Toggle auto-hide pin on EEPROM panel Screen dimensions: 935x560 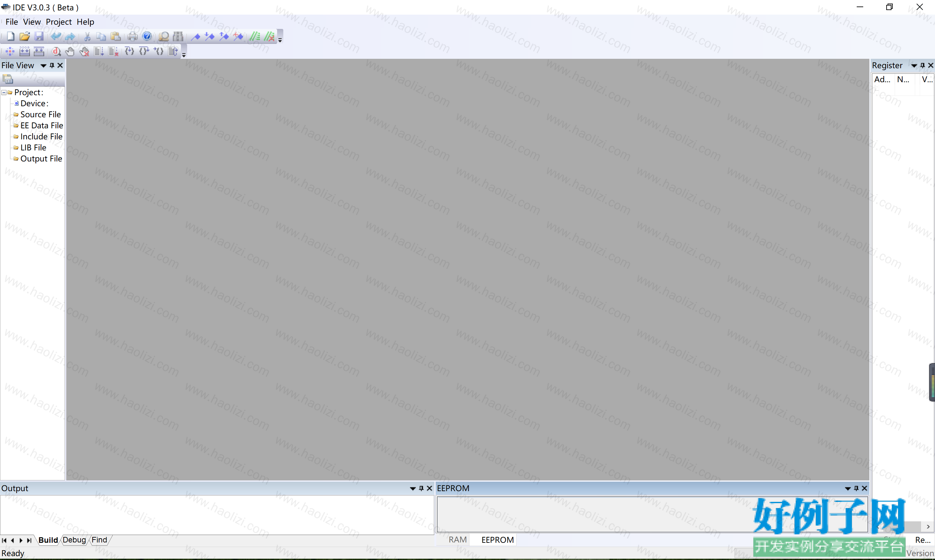coord(856,488)
